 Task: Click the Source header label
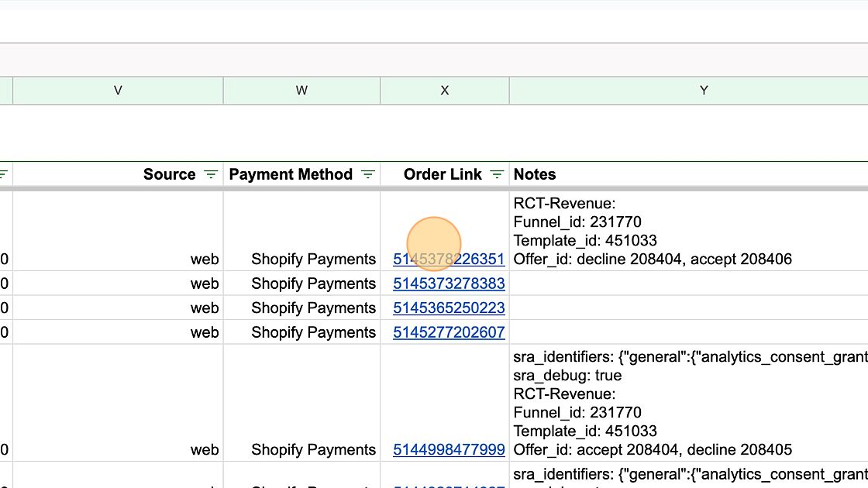tap(169, 175)
